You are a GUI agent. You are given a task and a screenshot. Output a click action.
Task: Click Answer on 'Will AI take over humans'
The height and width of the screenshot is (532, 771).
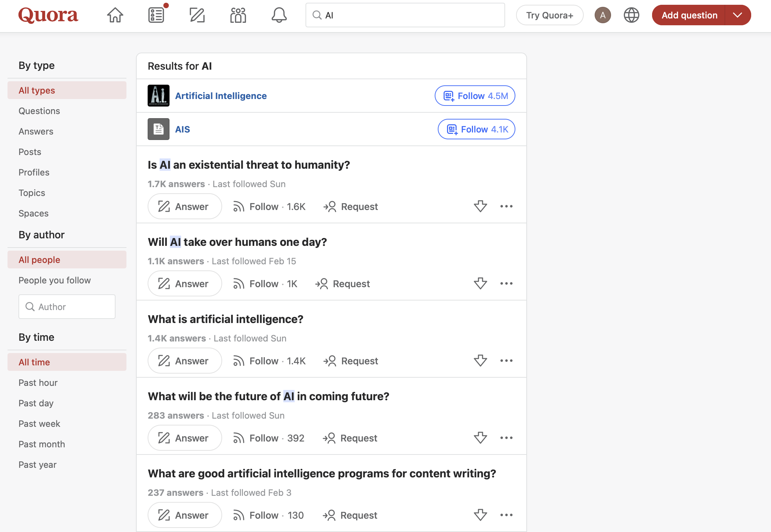[x=185, y=283]
